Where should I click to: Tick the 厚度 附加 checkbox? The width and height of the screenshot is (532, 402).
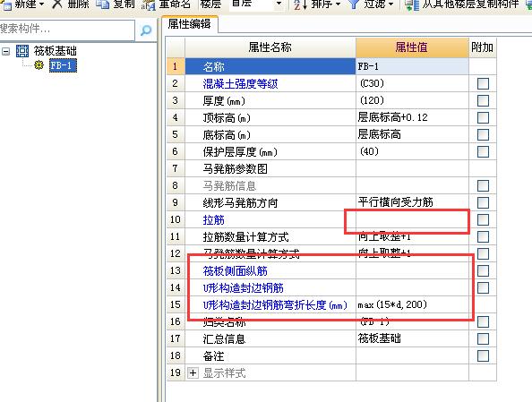point(483,100)
